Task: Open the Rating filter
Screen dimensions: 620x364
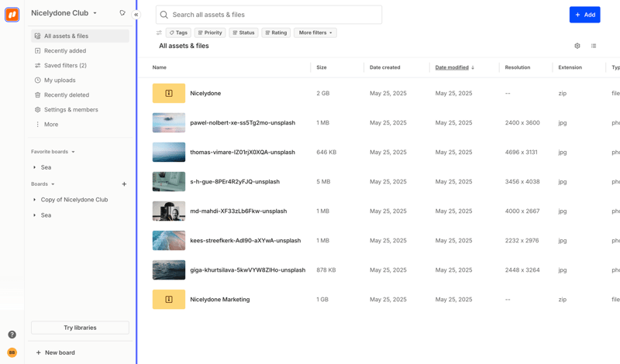Action: [x=276, y=33]
